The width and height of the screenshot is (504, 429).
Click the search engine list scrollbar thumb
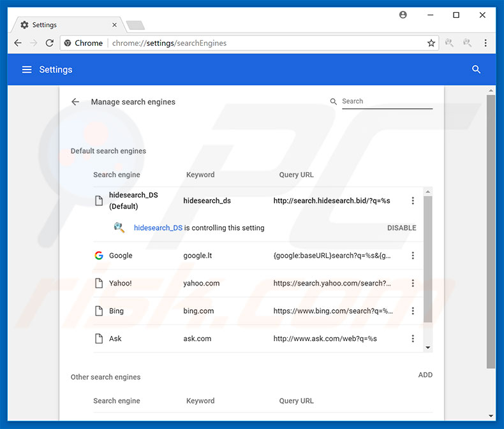tap(428, 259)
